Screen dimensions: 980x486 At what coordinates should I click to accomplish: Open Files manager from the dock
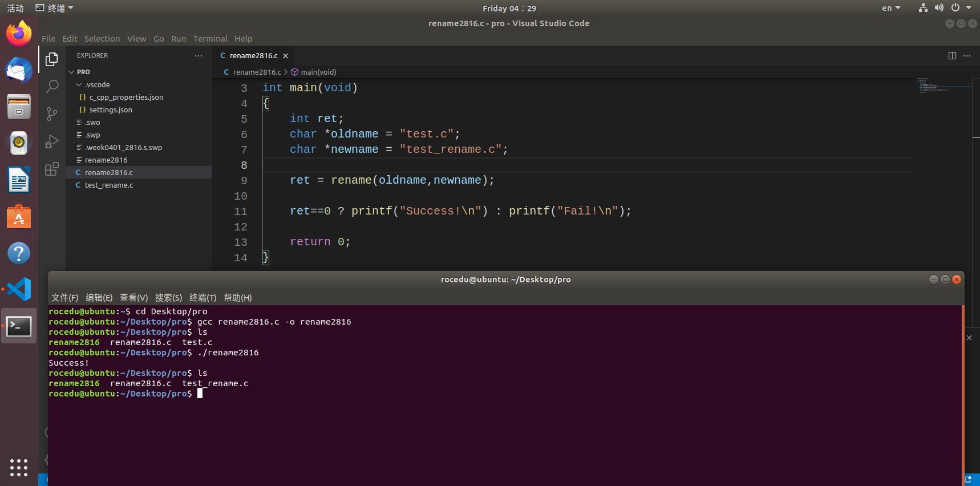[x=19, y=107]
